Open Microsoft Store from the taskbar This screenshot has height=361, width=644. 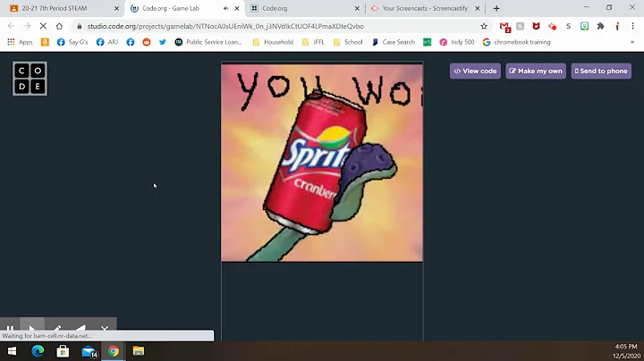pyautogui.click(x=63, y=351)
